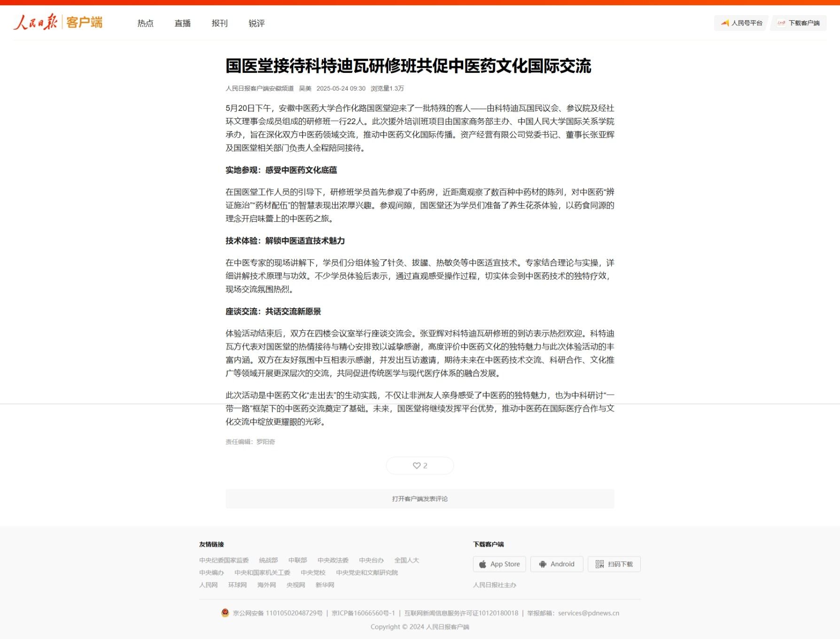Click the Android robot icon
The width and height of the screenshot is (840, 639).
tap(543, 564)
